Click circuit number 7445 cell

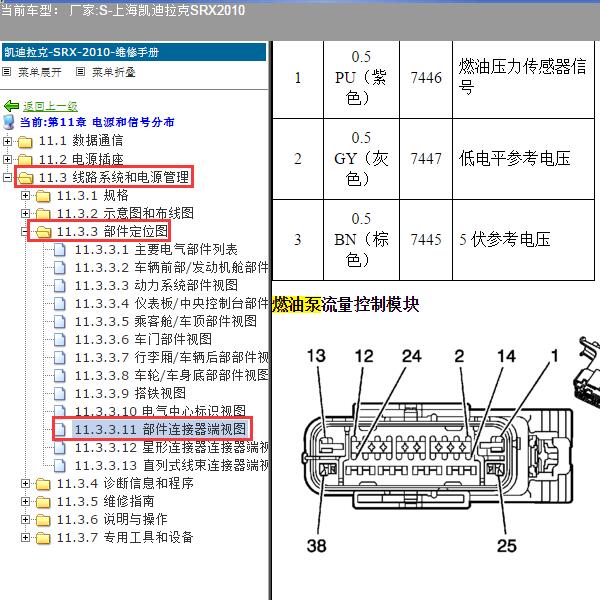(426, 240)
